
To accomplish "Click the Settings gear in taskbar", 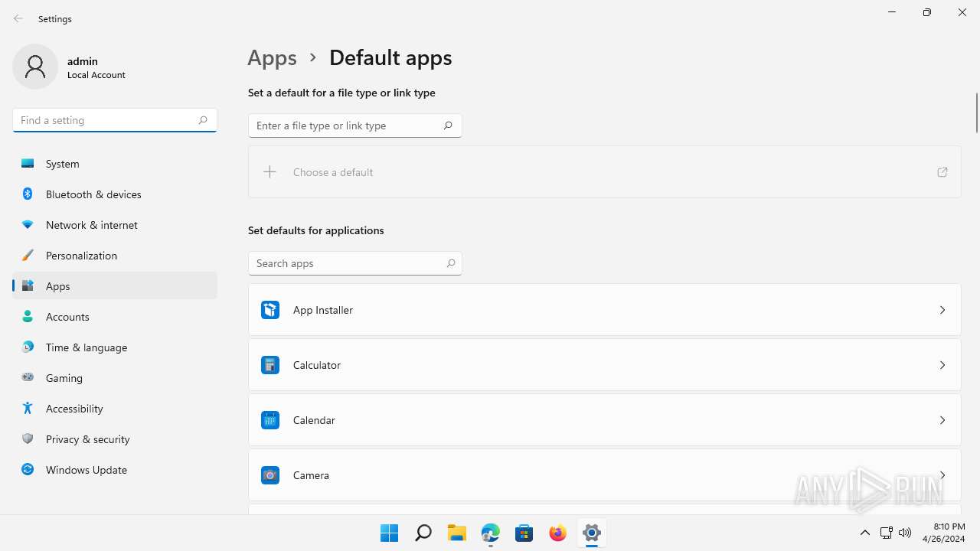I will [x=592, y=533].
